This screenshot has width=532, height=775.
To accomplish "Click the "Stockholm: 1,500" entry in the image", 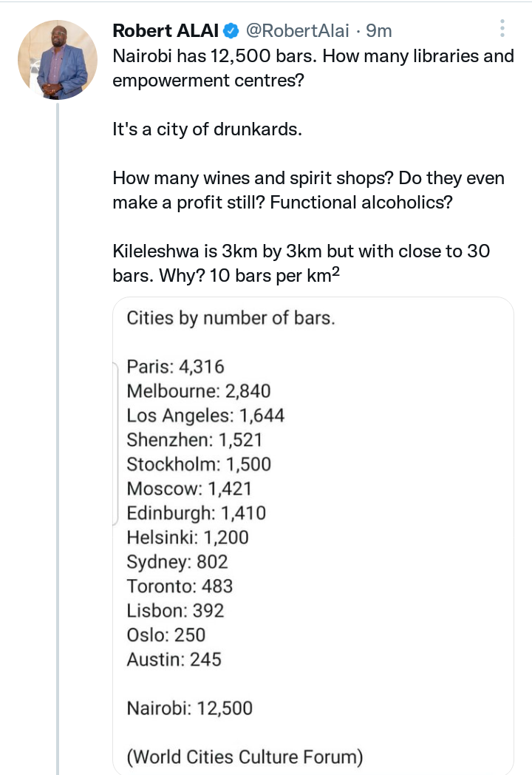I will pos(199,464).
